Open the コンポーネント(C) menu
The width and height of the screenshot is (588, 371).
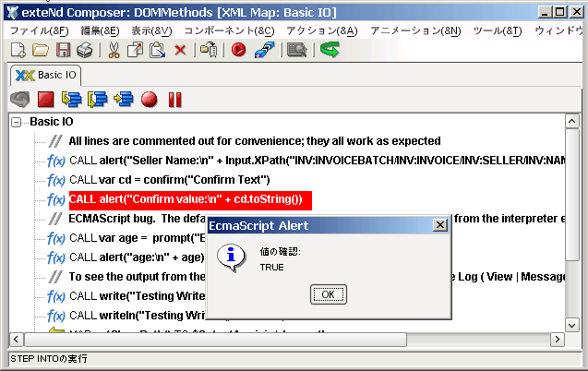pos(229,30)
